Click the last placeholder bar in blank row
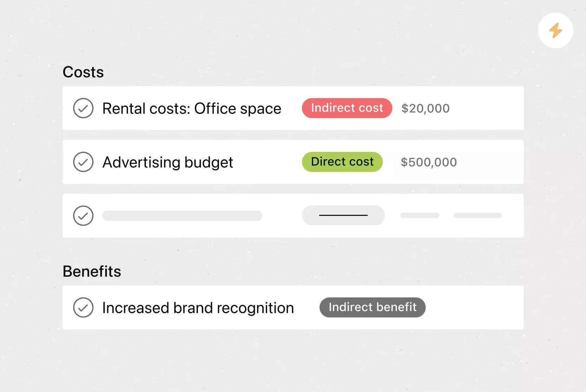Screen dimensions: 586x392 [x=477, y=215]
